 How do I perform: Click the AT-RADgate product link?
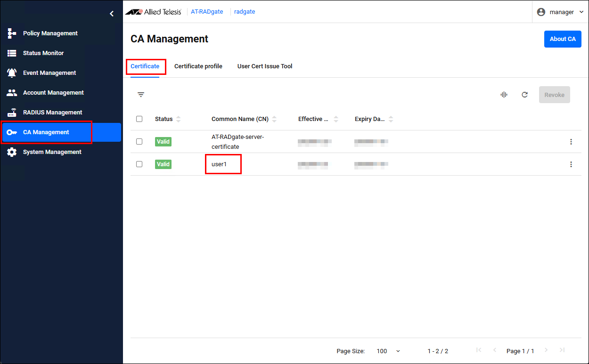207,12
